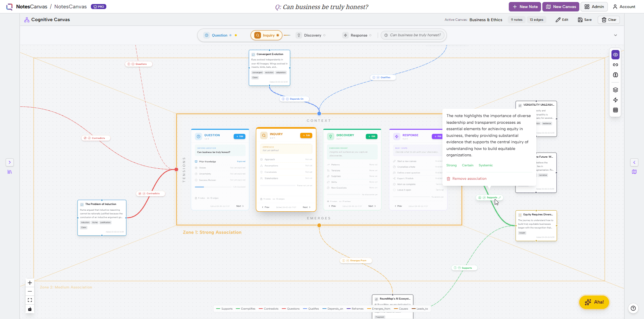The image size is (644, 319).
Task: Open the library panel on the left edge
Action: (10, 172)
